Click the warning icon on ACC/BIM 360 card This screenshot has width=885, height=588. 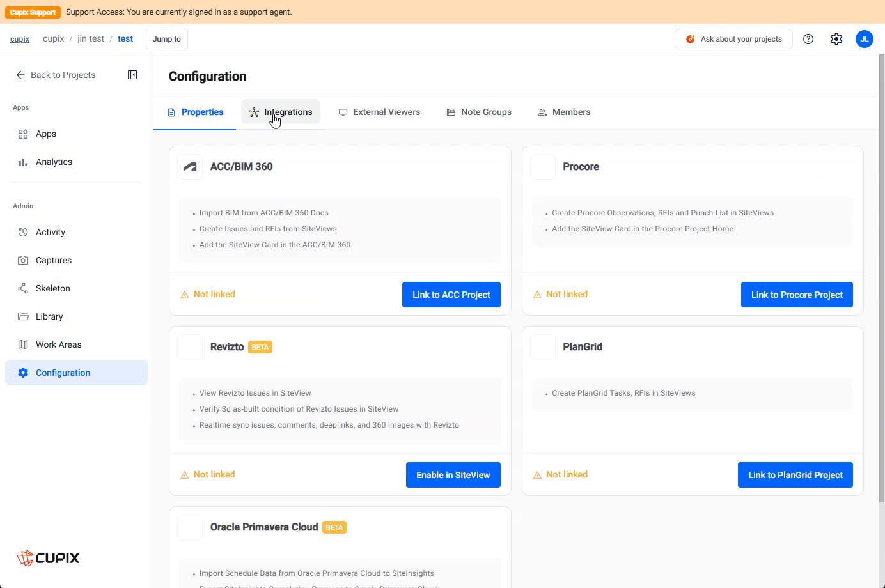(185, 295)
